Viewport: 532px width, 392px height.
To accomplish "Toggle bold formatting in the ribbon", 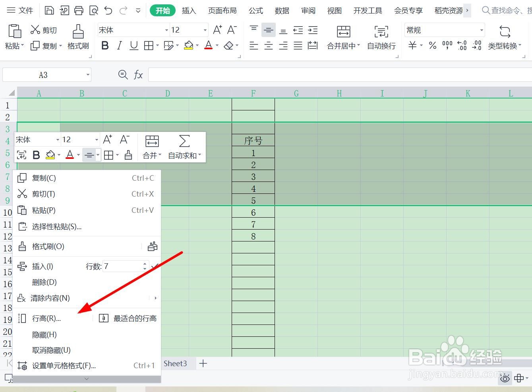I will pos(104,45).
